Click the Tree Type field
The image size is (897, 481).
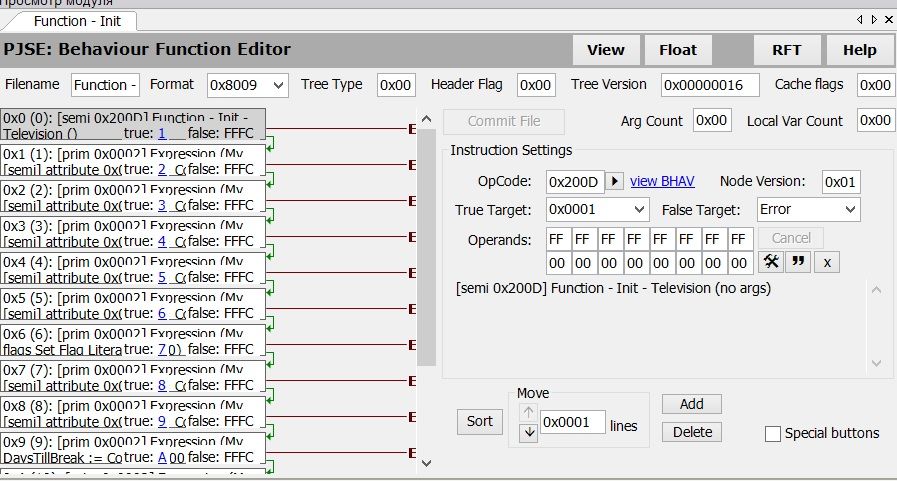click(396, 85)
